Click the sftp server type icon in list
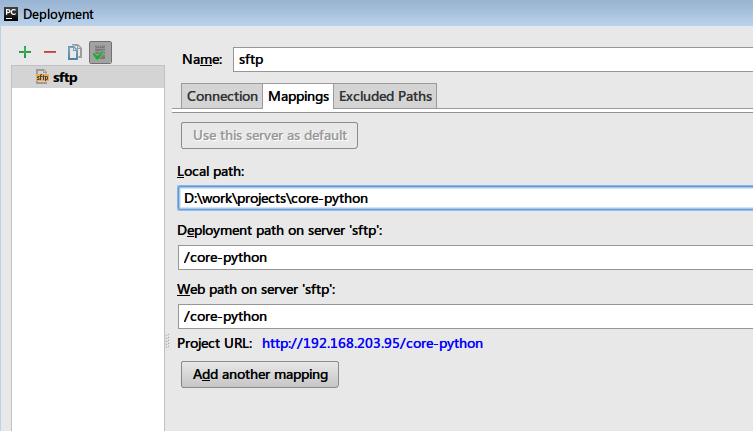 [x=42, y=77]
